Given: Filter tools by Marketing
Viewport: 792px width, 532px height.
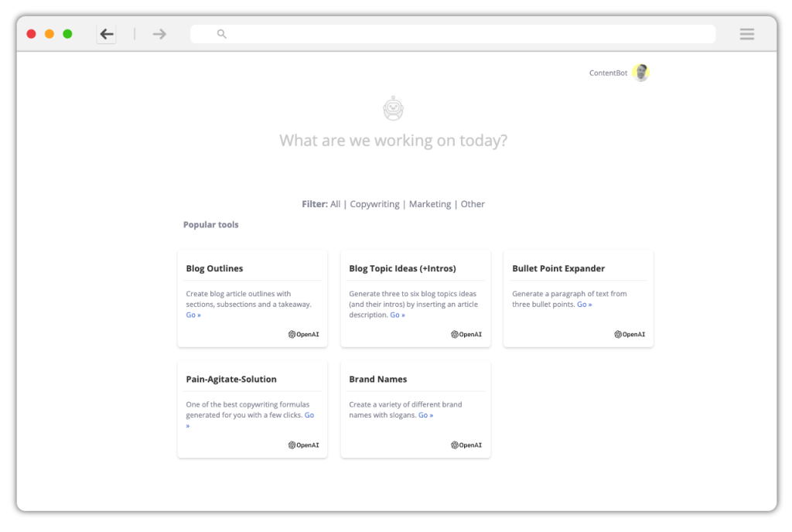Looking at the screenshot, I should point(430,204).
